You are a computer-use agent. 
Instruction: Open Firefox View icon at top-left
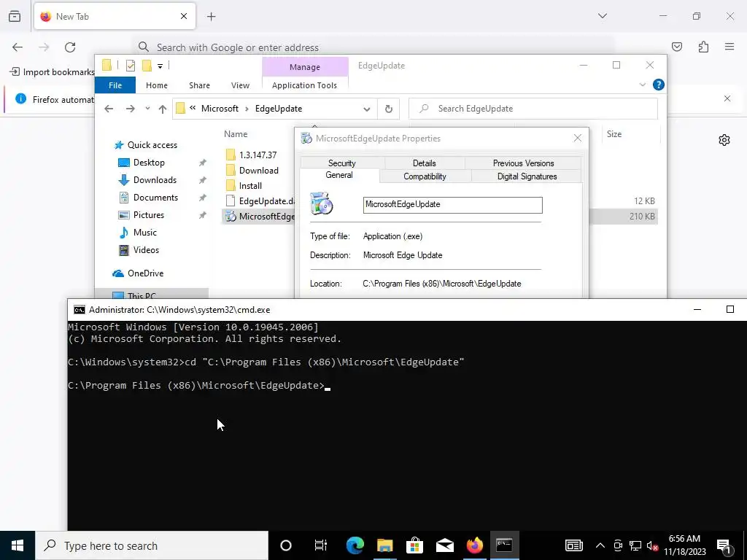15,16
